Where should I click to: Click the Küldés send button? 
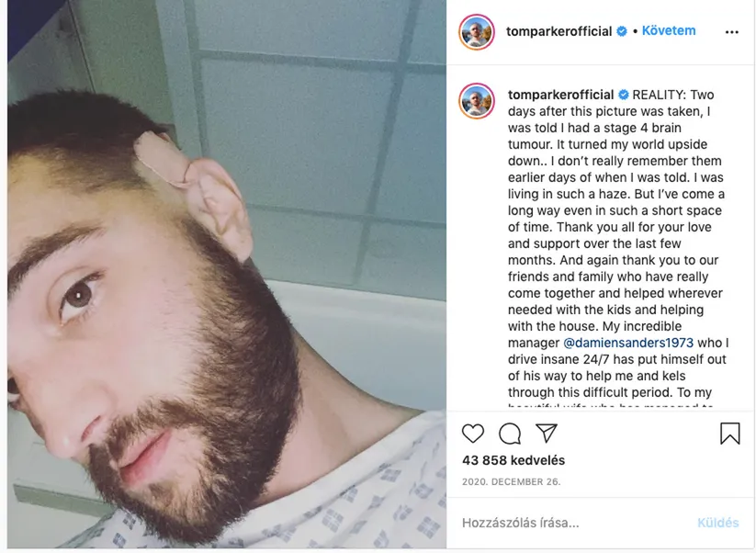click(x=718, y=523)
